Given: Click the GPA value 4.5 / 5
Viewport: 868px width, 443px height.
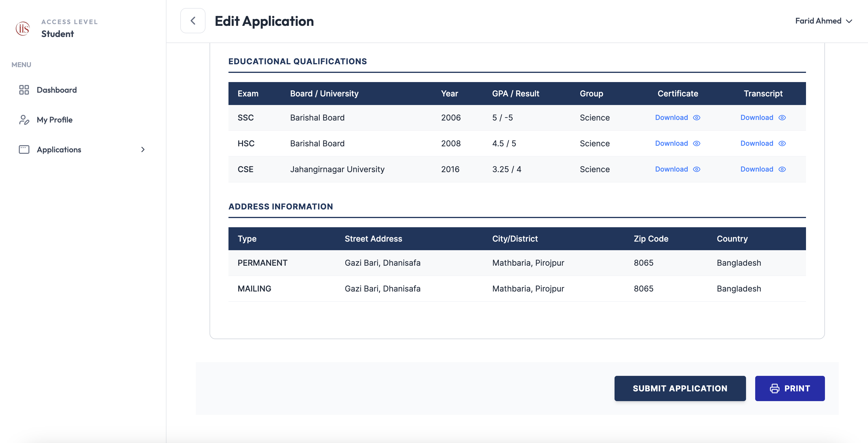Looking at the screenshot, I should (504, 143).
